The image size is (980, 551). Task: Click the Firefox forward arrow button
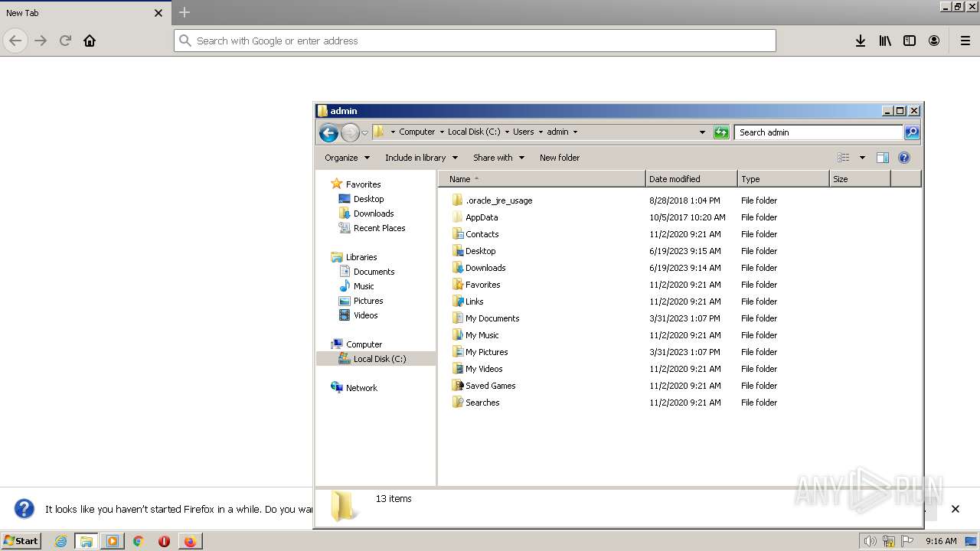[41, 41]
